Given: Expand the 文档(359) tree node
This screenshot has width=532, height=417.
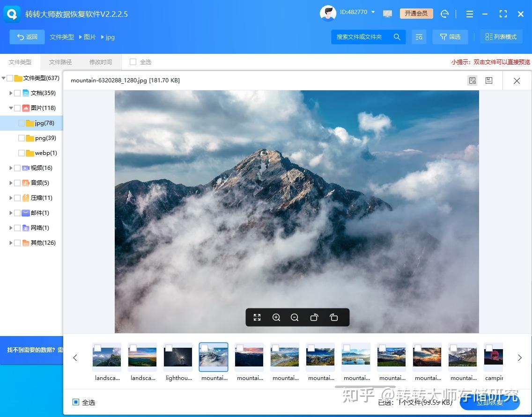Looking at the screenshot, I should coord(11,93).
